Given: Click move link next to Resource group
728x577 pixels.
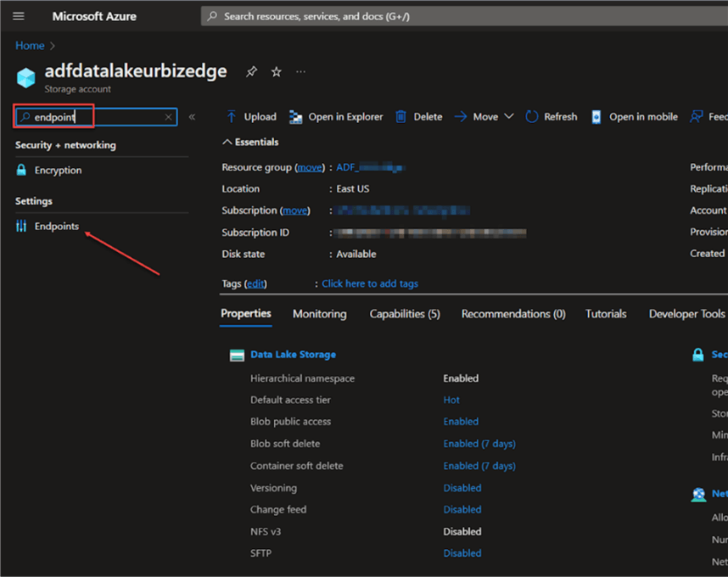Looking at the screenshot, I should click(x=310, y=167).
